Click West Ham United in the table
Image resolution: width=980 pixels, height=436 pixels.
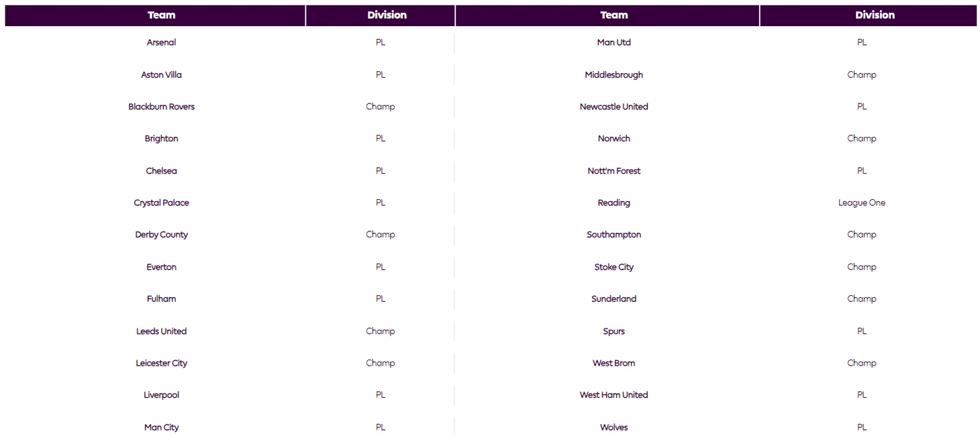click(x=614, y=395)
